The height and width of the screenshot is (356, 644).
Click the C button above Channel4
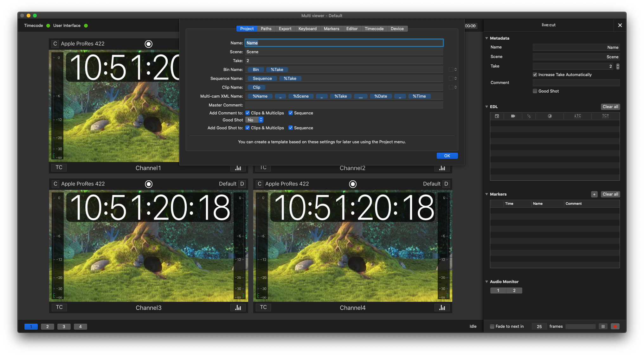[x=260, y=184]
